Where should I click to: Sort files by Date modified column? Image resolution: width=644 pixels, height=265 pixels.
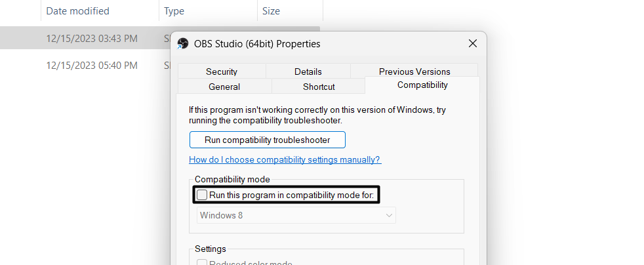[77, 11]
